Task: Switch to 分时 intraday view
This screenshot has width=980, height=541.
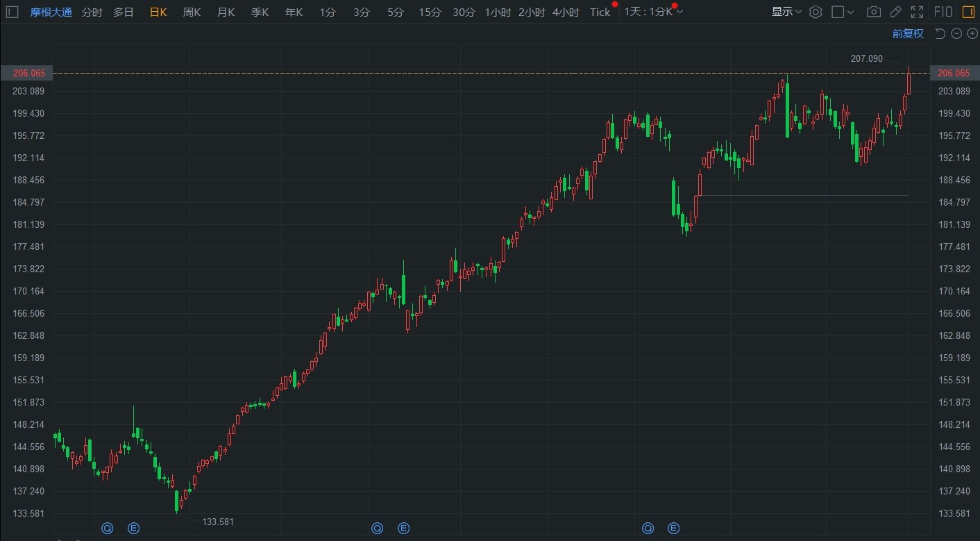Action: [x=92, y=12]
